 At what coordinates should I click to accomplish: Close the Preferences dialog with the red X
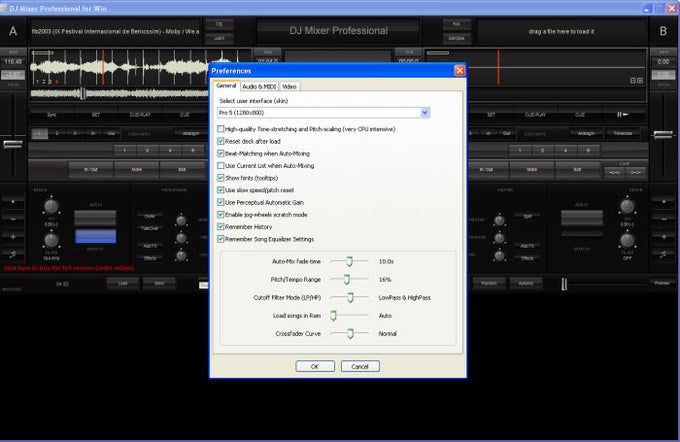459,70
